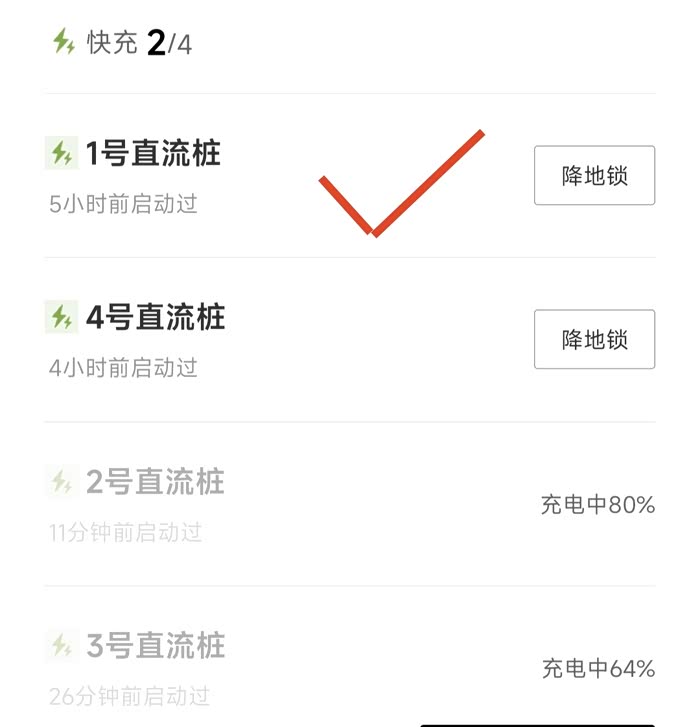Tap the 充电中80% charging status
700x727 pixels.
coord(598,505)
